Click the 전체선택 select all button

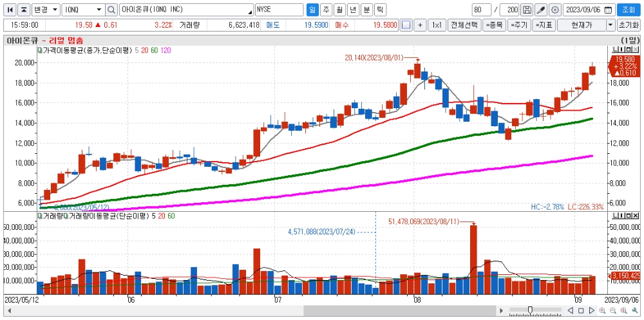pyautogui.click(x=464, y=25)
